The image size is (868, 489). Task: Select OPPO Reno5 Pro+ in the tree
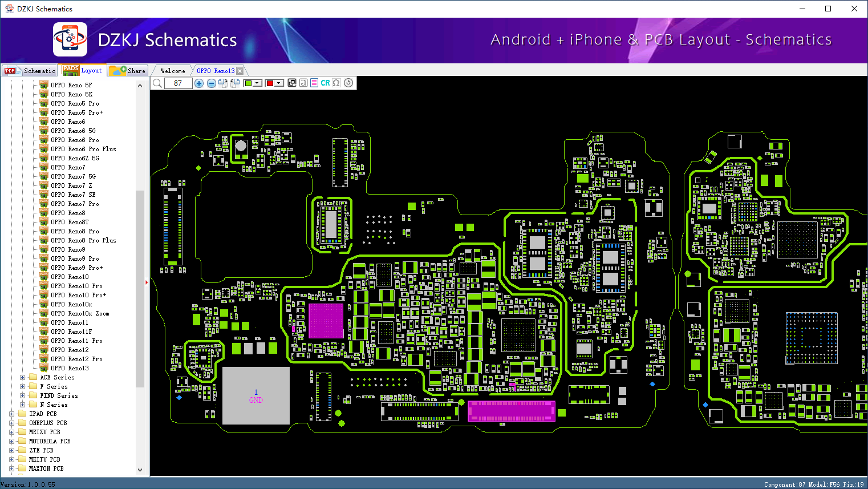coord(77,112)
